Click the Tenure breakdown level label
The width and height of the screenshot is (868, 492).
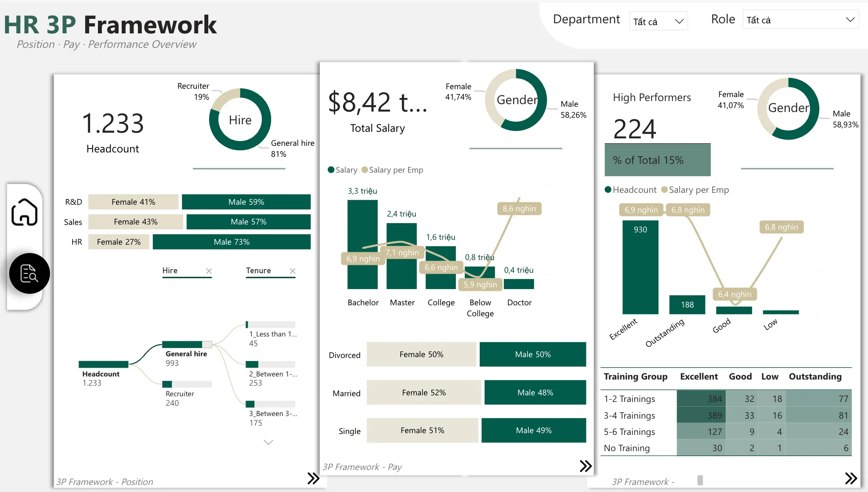pyautogui.click(x=258, y=271)
